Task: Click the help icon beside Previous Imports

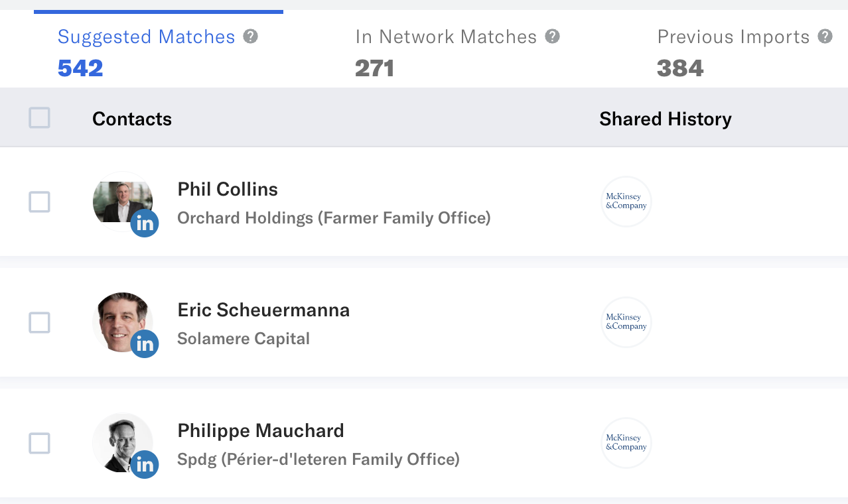Action: [825, 36]
